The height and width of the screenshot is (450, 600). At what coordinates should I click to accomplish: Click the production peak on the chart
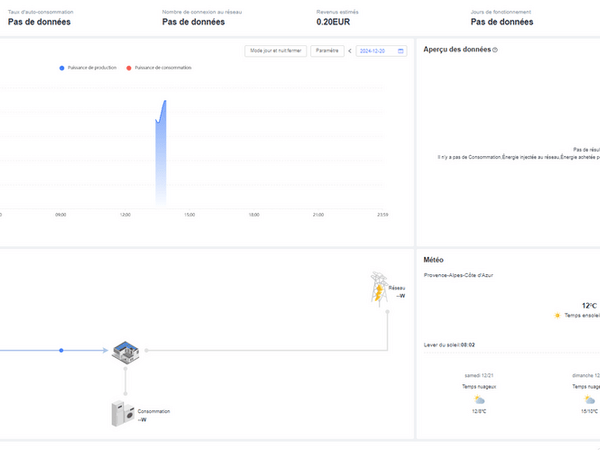[163, 102]
